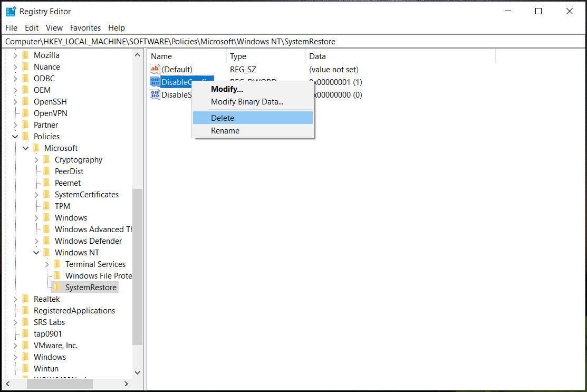This screenshot has width=587, height=392.
Task: Select the SystemRestore folder icon
Action: click(x=57, y=288)
